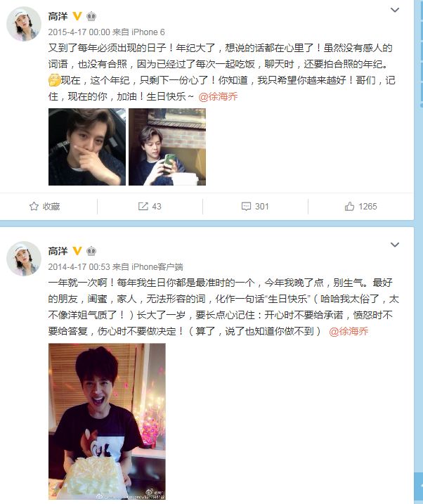Image resolution: width=423 pixels, height=504 pixels.
Task: Expand the first post's chevron options menu
Action: (395, 10)
